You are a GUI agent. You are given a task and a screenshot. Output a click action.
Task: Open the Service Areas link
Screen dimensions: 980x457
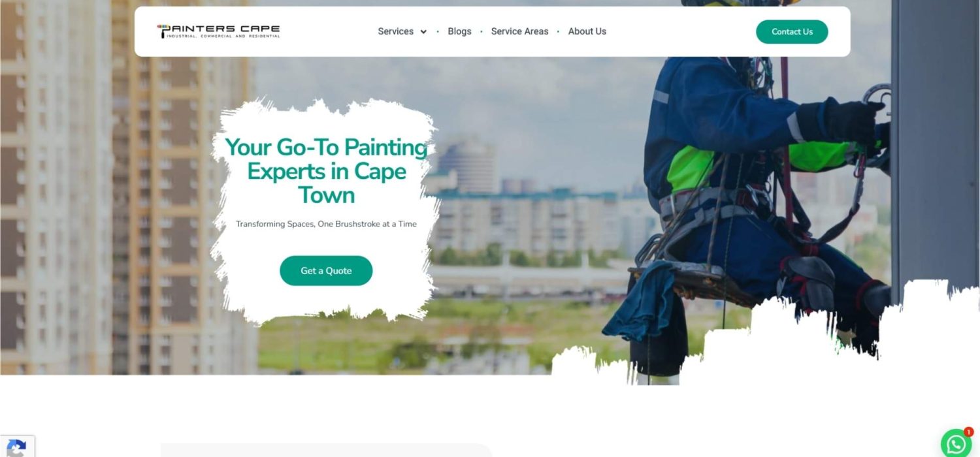coord(519,31)
